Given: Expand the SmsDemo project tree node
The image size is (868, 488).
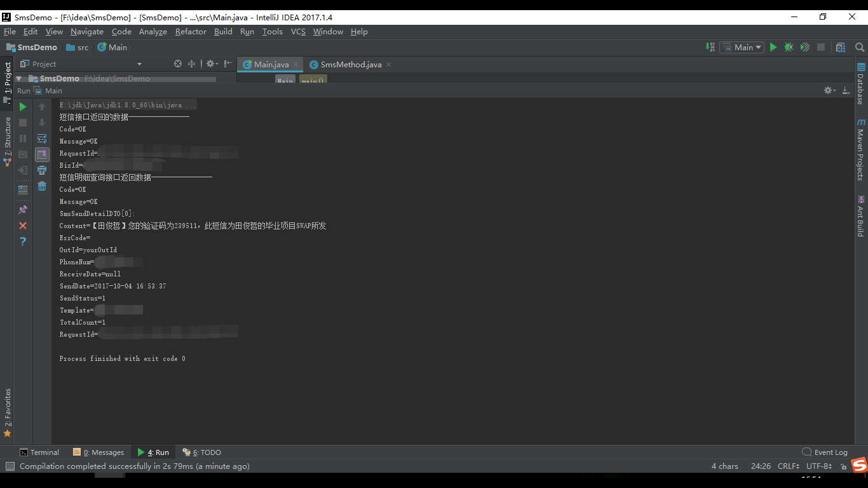Looking at the screenshot, I should click(x=18, y=78).
